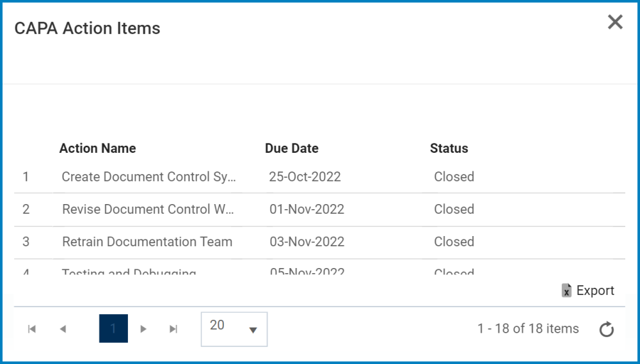This screenshot has height=364, width=640.
Task: Open the page size dropdown arrow
Action: [253, 329]
